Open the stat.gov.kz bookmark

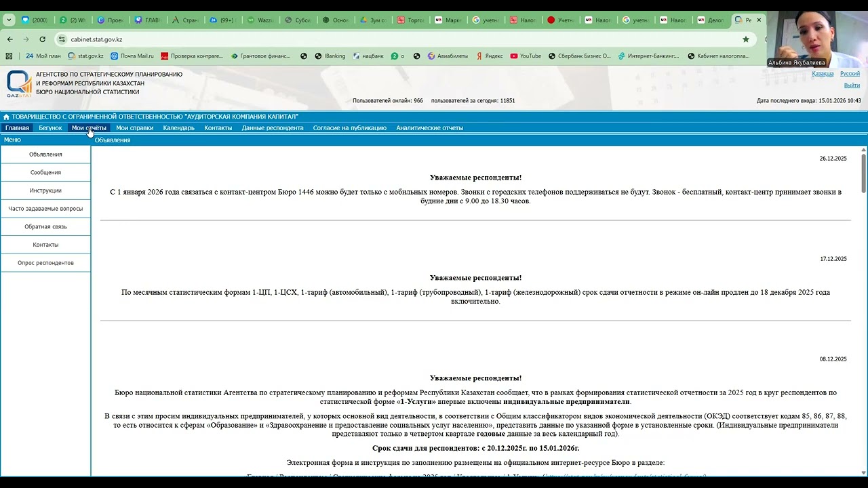[85, 56]
